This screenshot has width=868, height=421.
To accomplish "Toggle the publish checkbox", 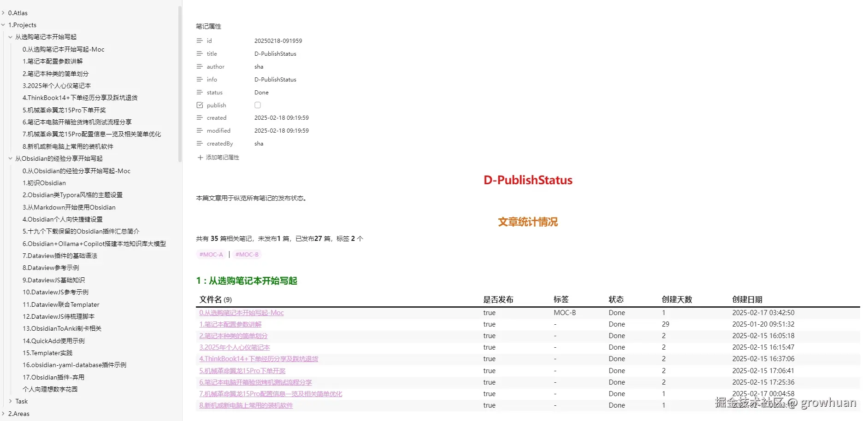I will coord(257,105).
